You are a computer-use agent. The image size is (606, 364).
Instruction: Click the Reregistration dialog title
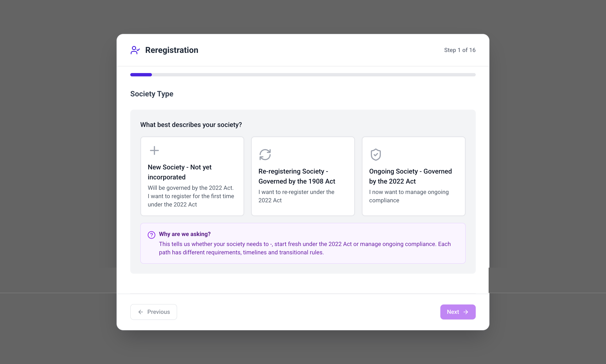tap(171, 50)
